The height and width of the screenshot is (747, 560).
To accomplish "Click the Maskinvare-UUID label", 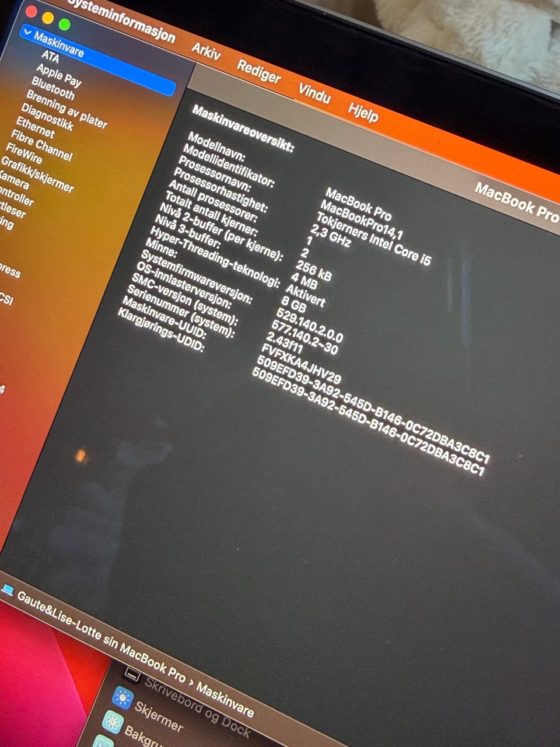I will tap(164, 320).
